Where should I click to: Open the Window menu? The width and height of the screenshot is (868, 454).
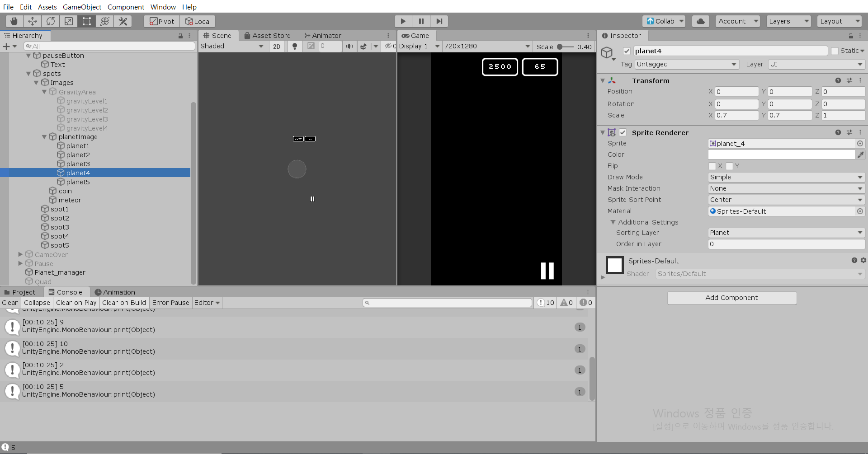pyautogui.click(x=163, y=7)
